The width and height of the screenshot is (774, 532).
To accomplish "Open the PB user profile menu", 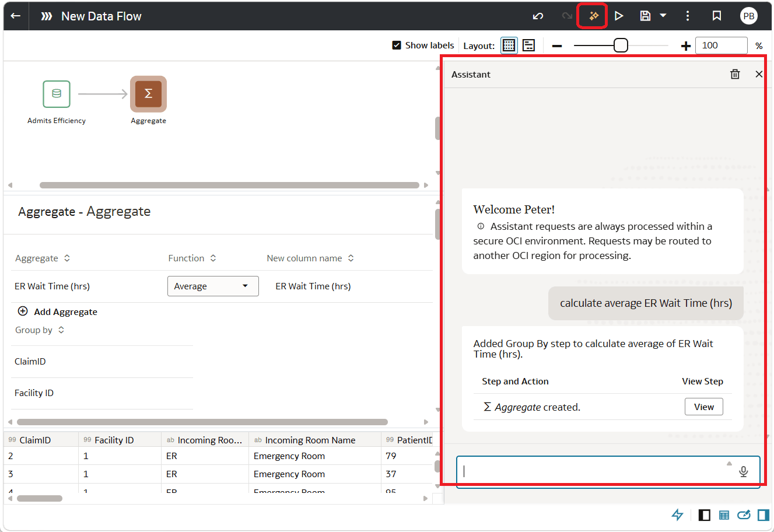I will click(x=749, y=16).
